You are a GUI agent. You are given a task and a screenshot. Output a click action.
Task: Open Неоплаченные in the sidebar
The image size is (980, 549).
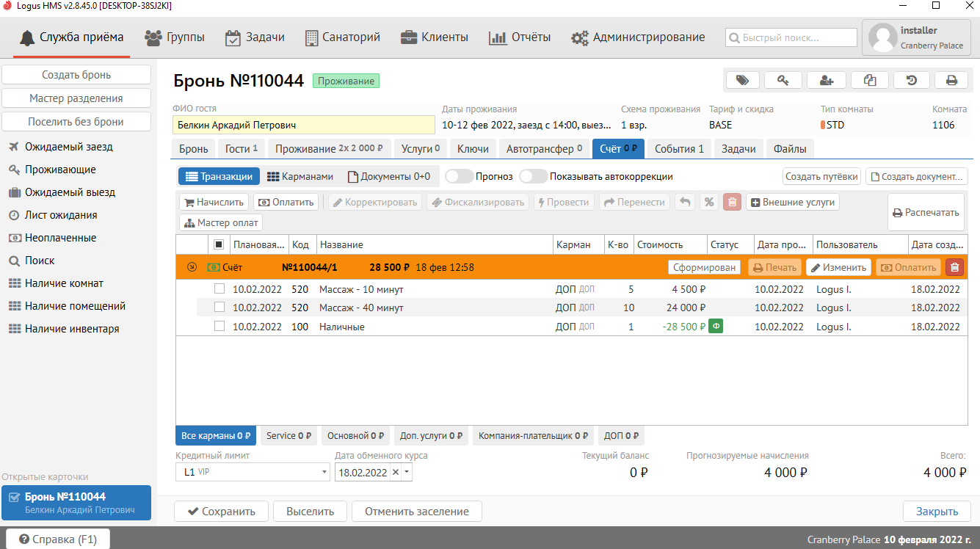(60, 238)
